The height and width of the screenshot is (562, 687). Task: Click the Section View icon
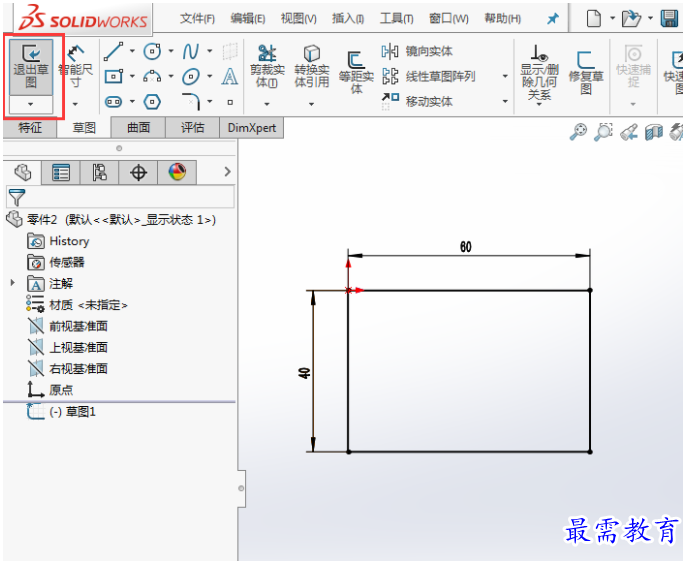coord(654,132)
